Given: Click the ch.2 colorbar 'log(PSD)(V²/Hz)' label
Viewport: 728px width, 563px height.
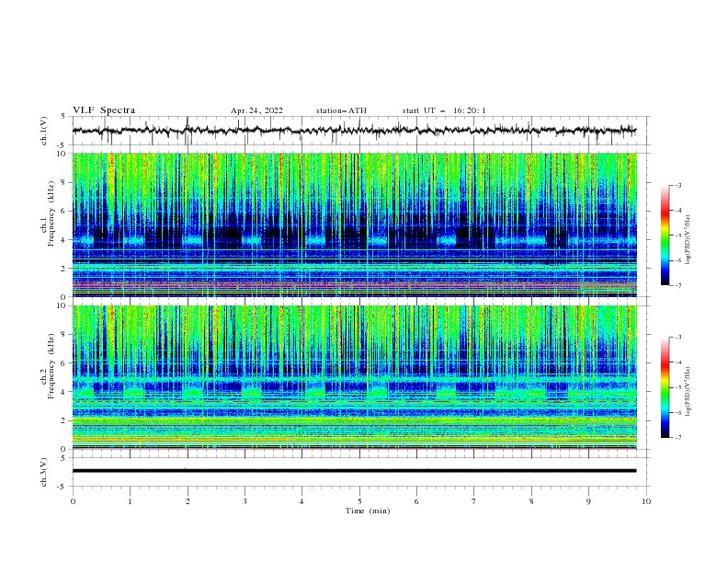Looking at the screenshot, I should (688, 392).
